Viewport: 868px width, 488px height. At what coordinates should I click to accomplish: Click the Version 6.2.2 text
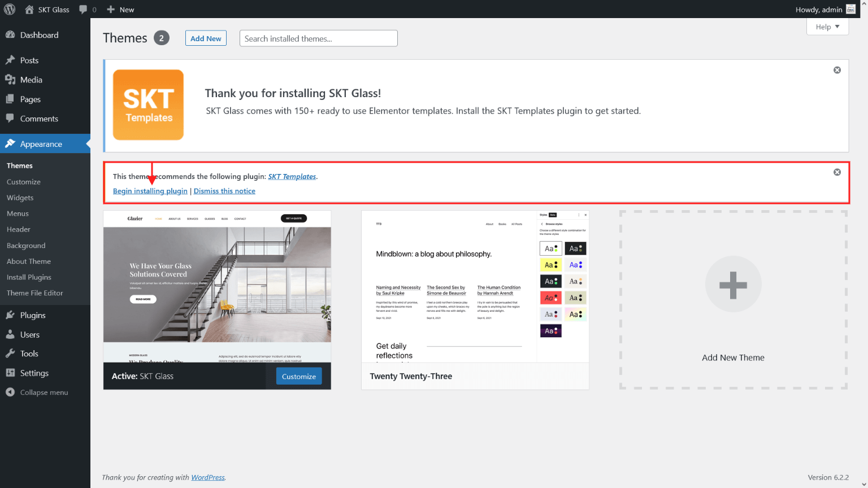pos(828,477)
